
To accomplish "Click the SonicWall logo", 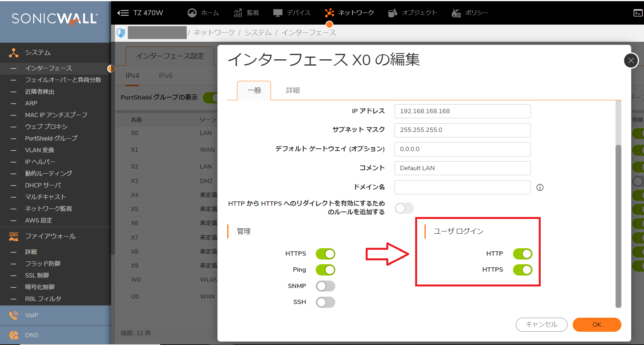I will tap(55, 19).
